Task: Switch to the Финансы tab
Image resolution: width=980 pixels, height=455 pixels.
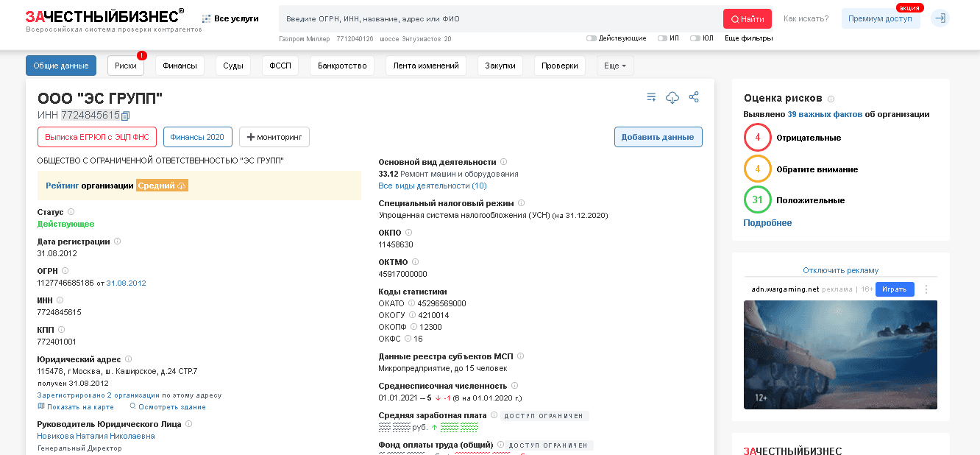Action: [180, 66]
